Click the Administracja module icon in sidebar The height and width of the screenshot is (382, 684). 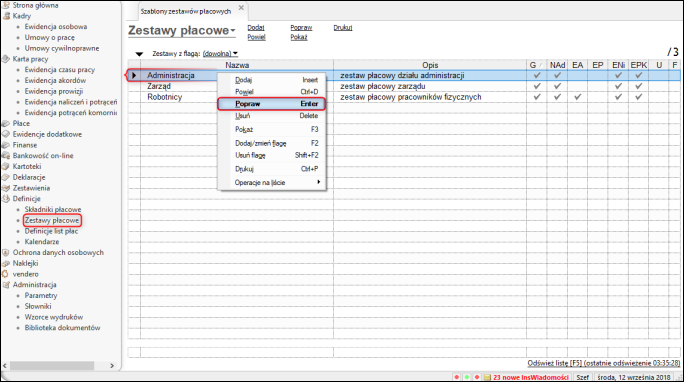point(6,285)
